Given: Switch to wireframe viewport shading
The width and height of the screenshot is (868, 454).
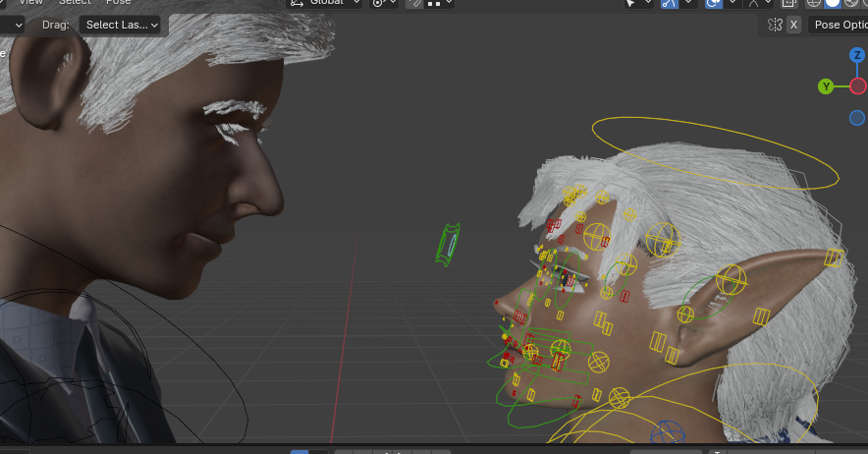Looking at the screenshot, I should [814, 3].
